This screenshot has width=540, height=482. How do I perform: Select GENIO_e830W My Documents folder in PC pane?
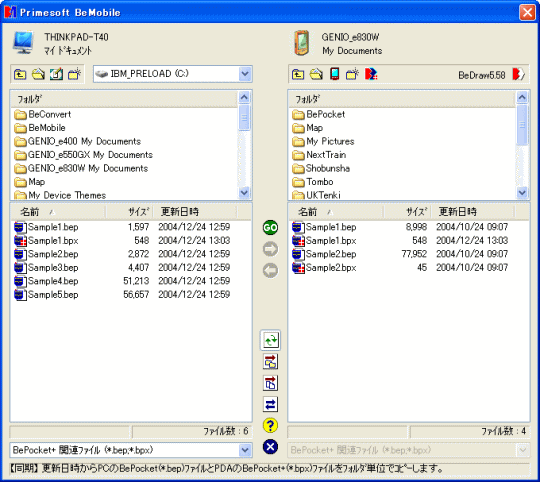(x=81, y=168)
